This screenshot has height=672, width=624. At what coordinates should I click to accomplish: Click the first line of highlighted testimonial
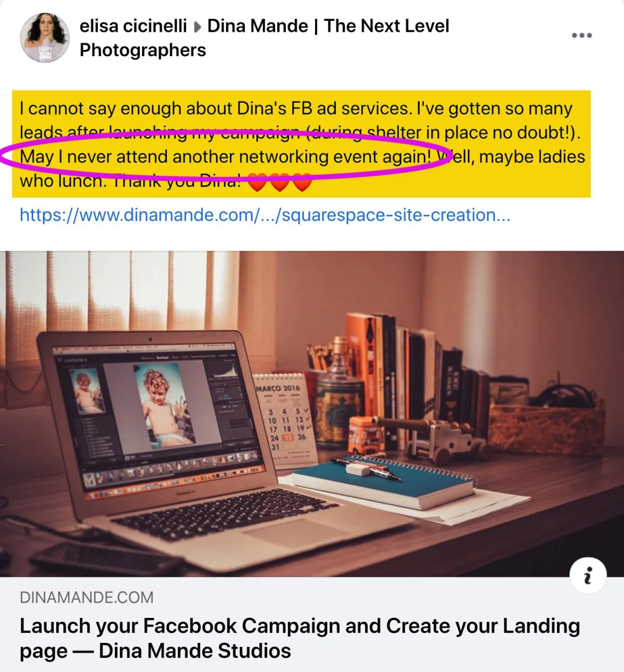click(296, 108)
